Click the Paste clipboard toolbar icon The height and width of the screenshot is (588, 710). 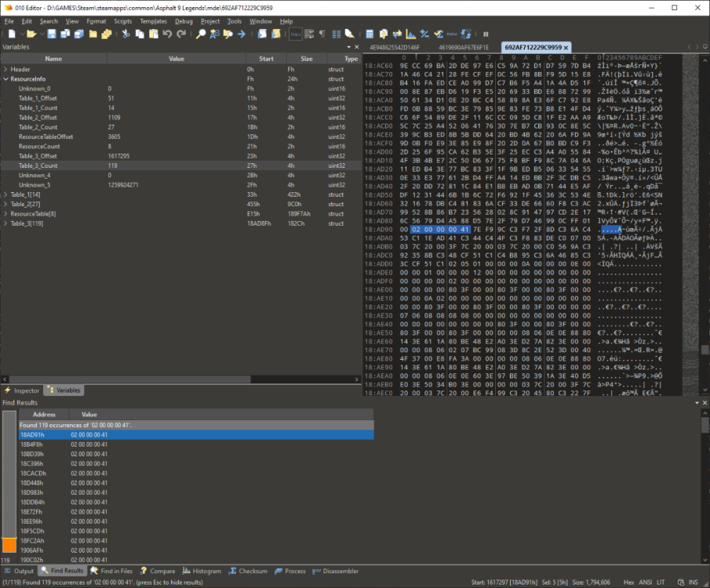pos(151,34)
